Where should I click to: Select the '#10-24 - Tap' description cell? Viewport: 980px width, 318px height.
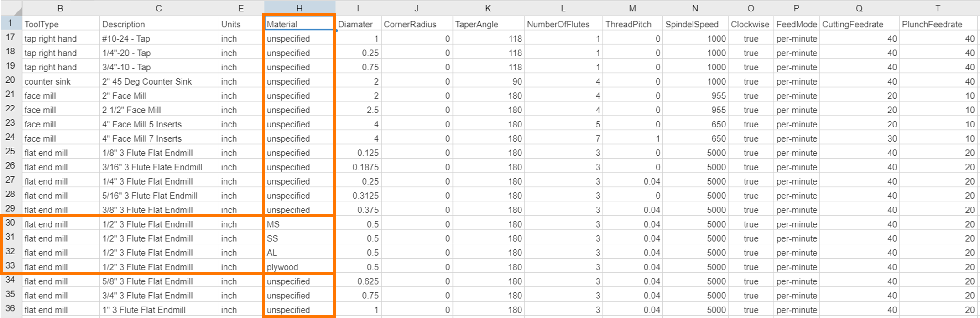click(158, 39)
